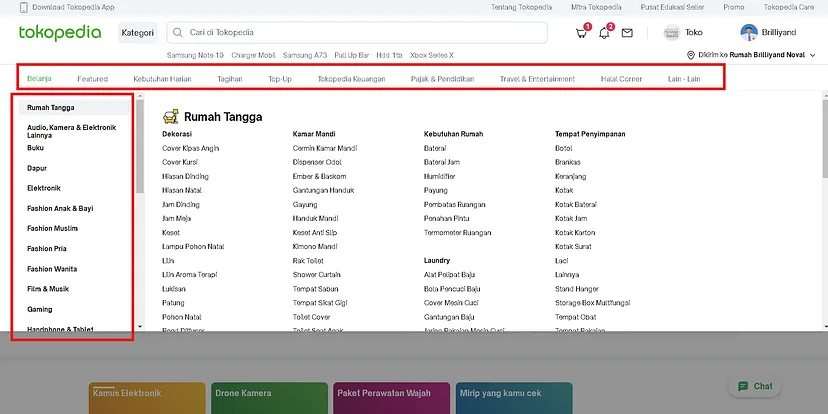Screen dimensions: 828x414
Task: Open the Pusat Edukasi Seller link
Action: pyautogui.click(x=672, y=7)
